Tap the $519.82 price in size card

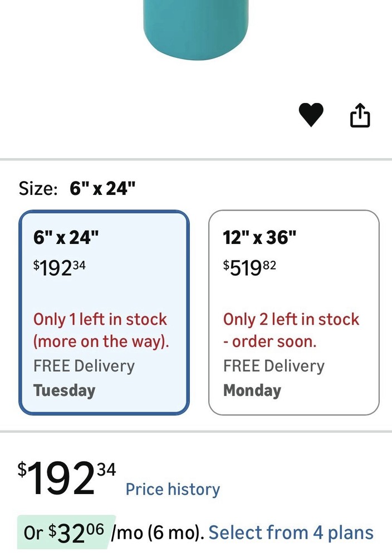coord(249,267)
